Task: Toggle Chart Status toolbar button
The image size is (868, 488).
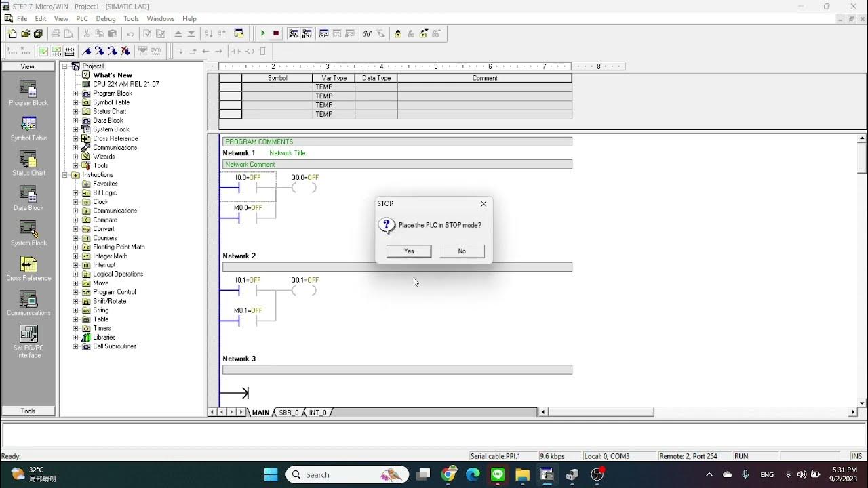Action: (324, 33)
